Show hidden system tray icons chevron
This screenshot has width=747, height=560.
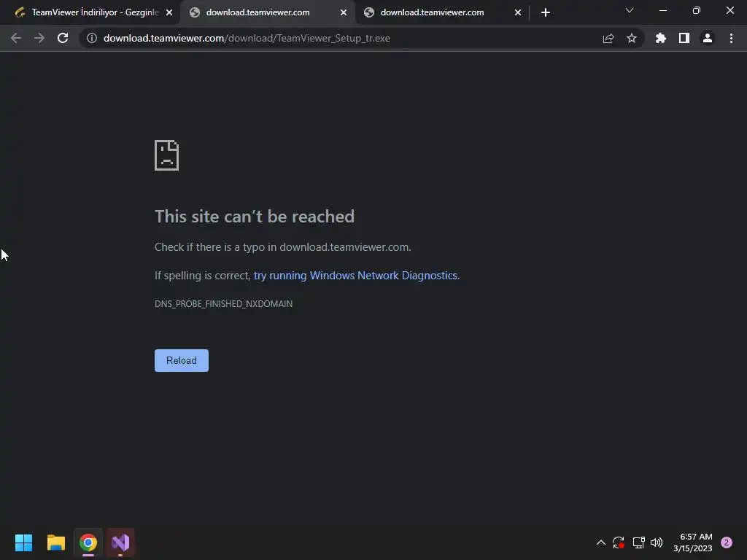[601, 542]
